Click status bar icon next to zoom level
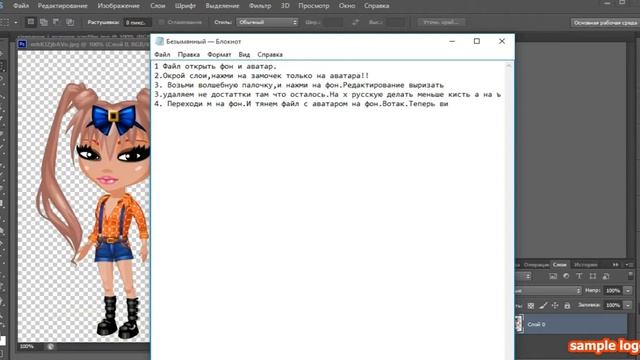 [x=51, y=347]
